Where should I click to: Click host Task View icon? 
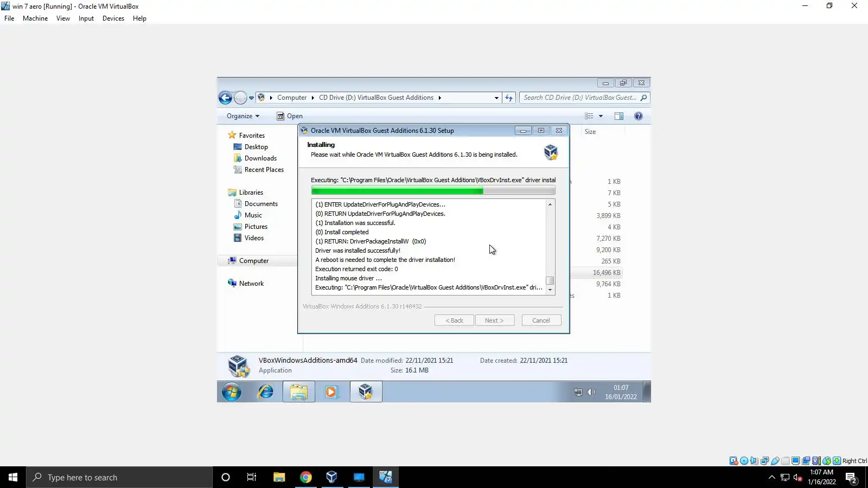click(x=252, y=477)
